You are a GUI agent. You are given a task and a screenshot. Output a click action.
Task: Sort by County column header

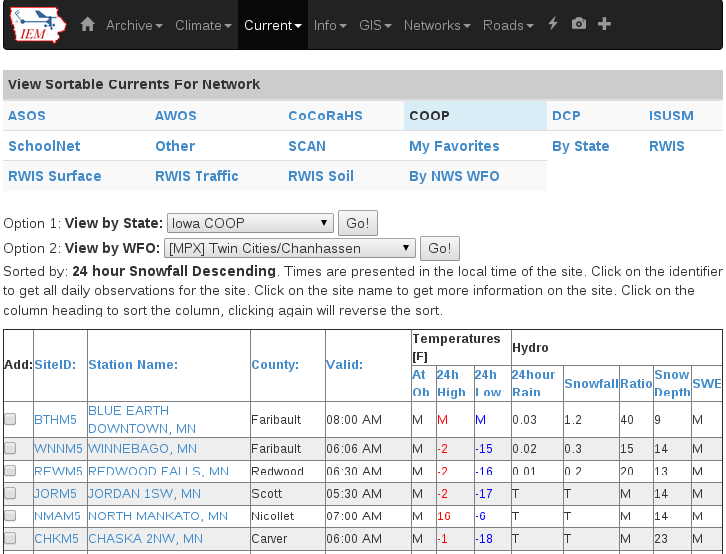pyautogui.click(x=275, y=365)
